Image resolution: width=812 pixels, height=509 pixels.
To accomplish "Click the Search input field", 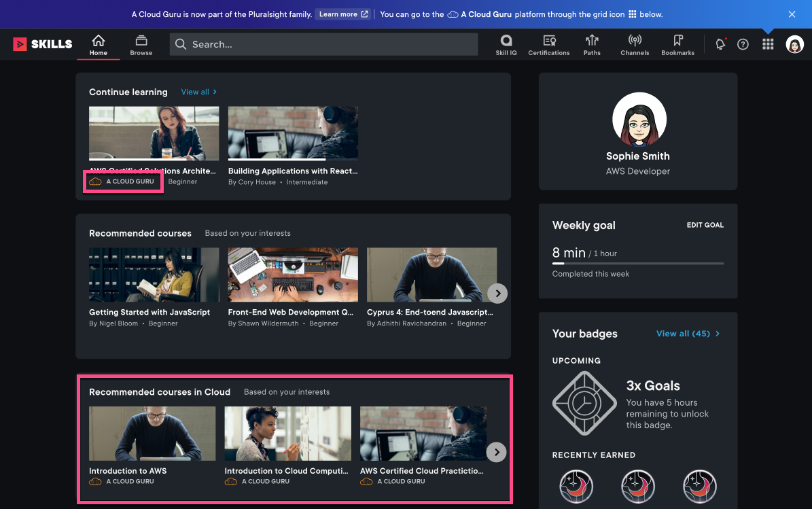I will 323,44.
